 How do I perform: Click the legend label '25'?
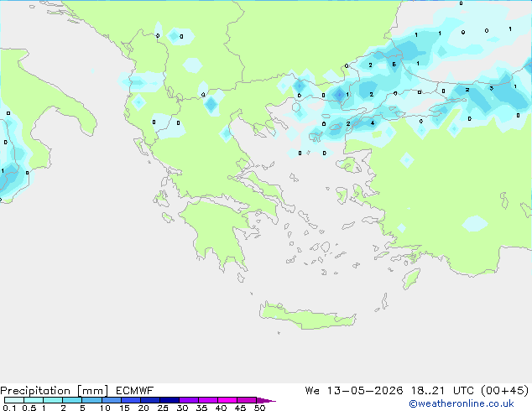coord(163,408)
